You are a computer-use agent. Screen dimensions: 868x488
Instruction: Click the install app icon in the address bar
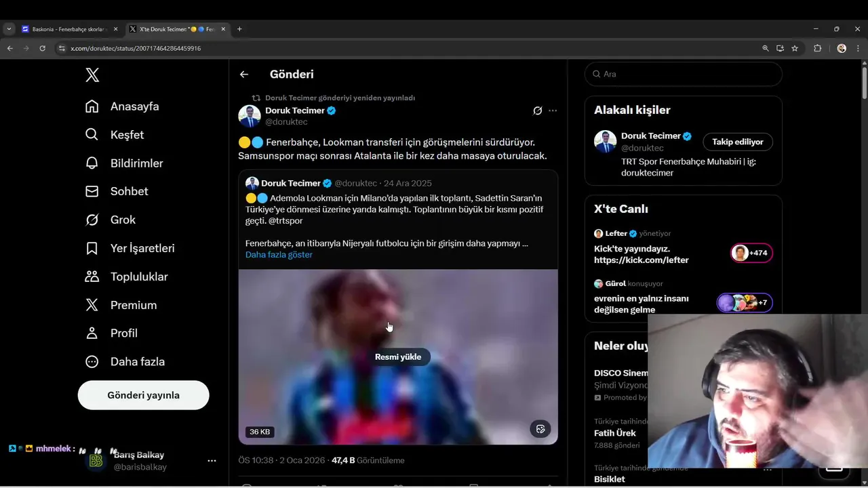tap(780, 48)
